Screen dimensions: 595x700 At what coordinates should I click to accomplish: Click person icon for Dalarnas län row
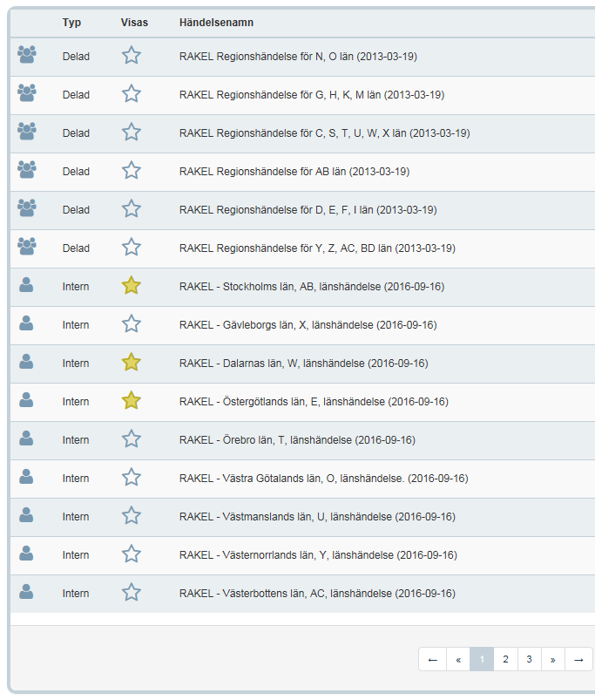[x=26, y=362]
